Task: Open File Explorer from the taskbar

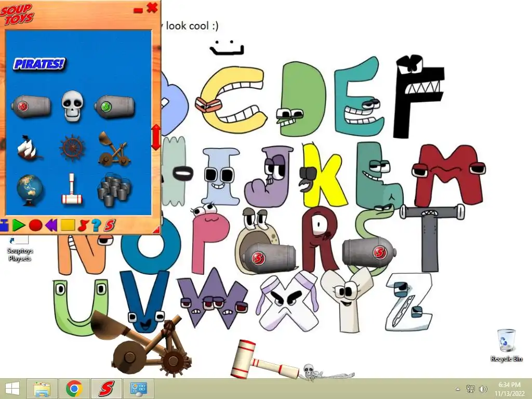Action: 43,389
